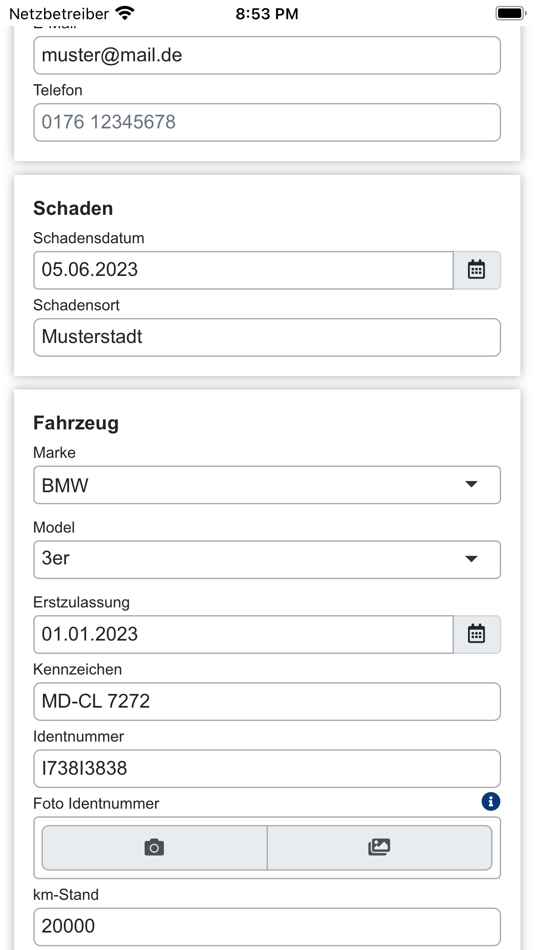Tap the status bar clock
534x950 pixels.
[267, 13]
